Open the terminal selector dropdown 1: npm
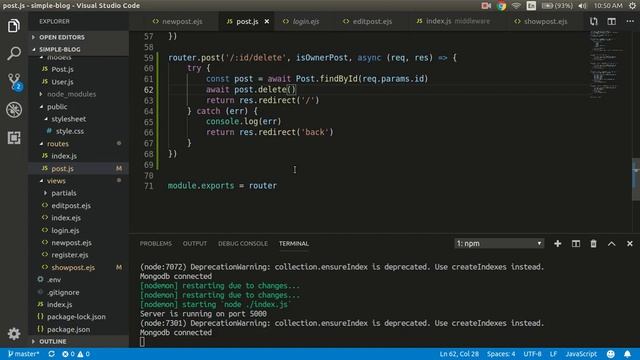This screenshot has height=360, width=640. (499, 244)
